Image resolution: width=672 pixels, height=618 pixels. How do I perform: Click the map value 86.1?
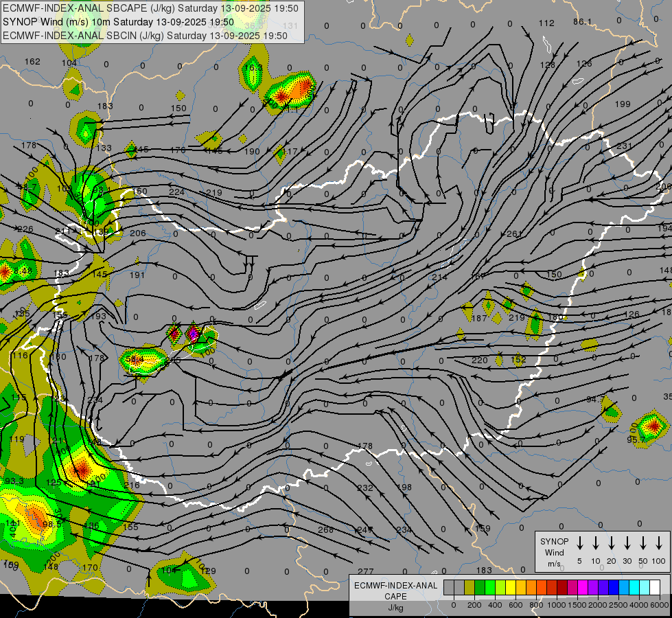tap(582, 22)
